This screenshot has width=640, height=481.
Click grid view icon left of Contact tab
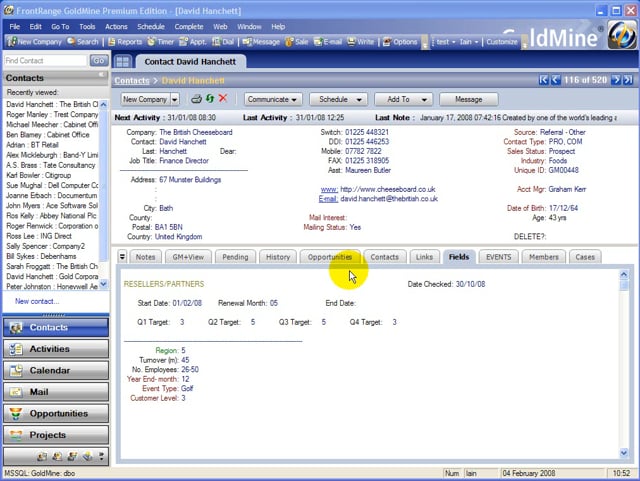(122, 62)
